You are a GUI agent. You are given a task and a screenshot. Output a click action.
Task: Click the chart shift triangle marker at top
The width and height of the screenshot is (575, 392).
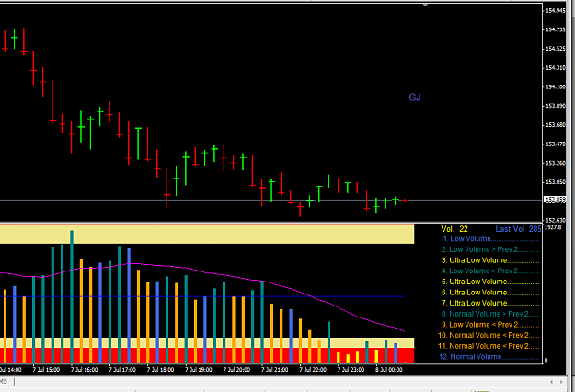[425, 5]
